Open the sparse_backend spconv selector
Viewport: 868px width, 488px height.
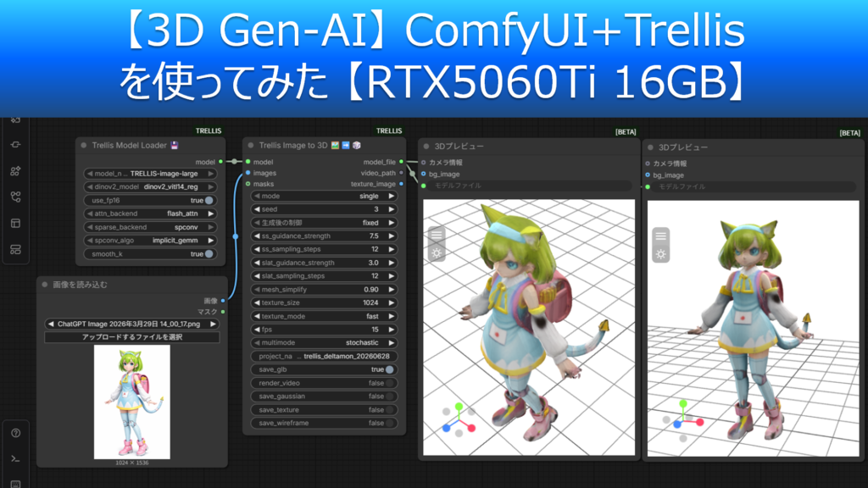(x=150, y=227)
